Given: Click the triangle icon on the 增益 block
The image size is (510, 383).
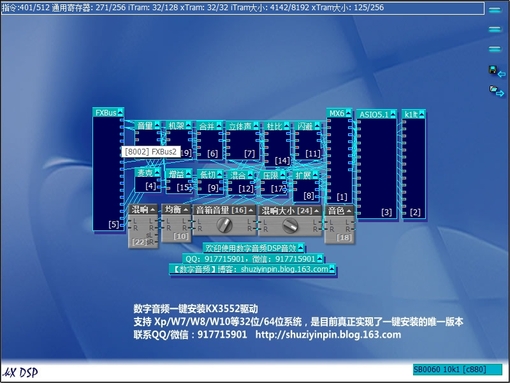Looking at the screenshot, I should coord(188,174).
